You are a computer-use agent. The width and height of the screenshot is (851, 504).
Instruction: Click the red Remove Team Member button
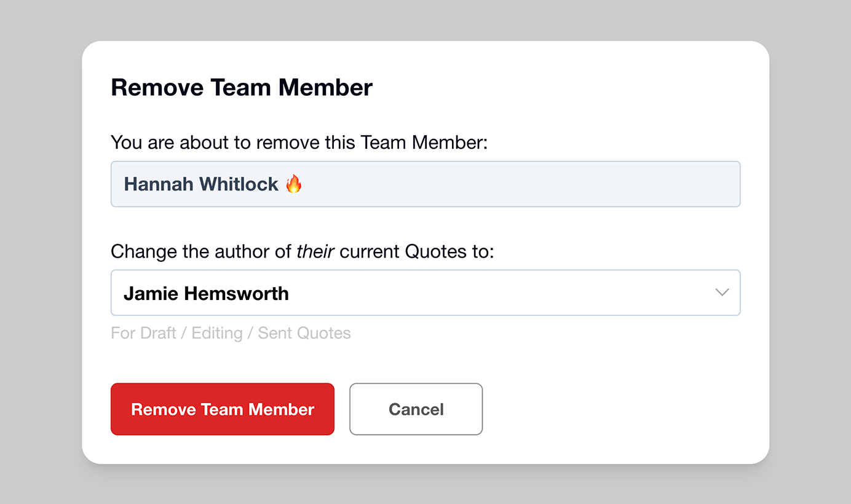tap(223, 409)
